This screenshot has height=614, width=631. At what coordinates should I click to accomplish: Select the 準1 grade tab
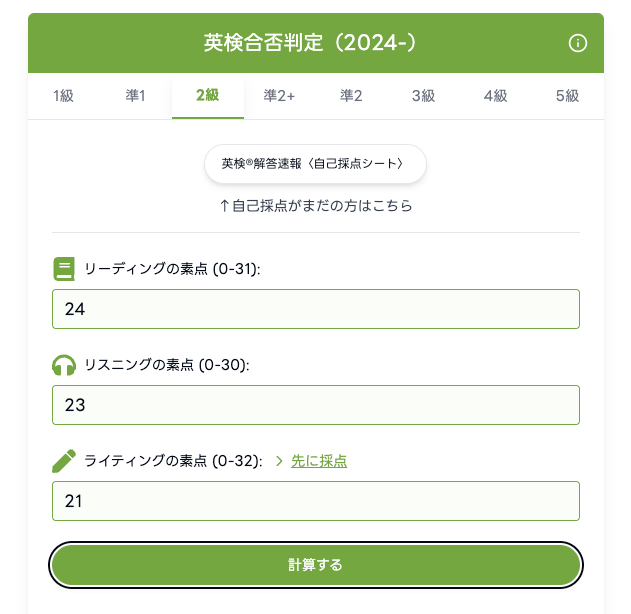coord(135,96)
